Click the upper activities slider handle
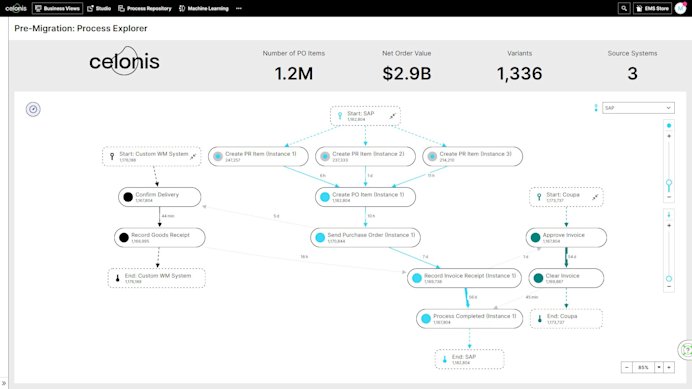The image size is (692, 389). (x=669, y=183)
